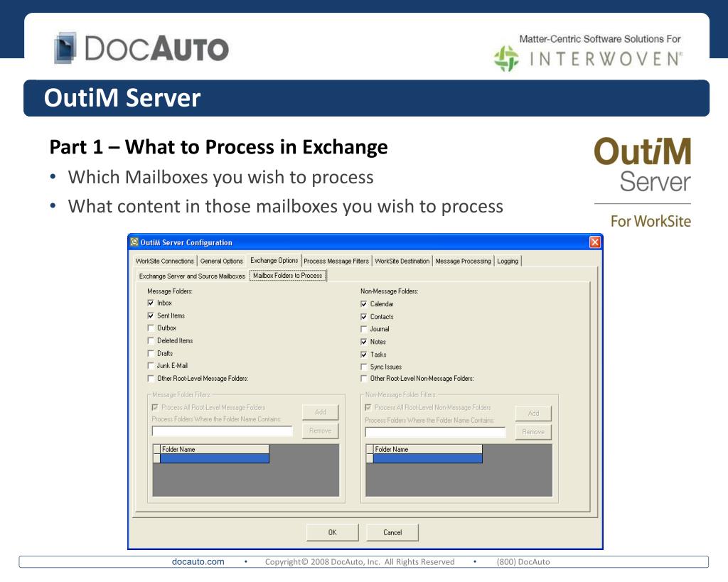Select the highlighted row in non-message folder grid

[427, 458]
